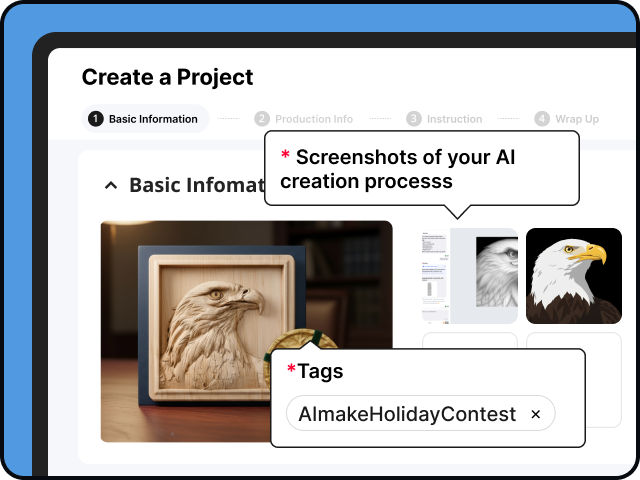Click the Create a Project page title
Screen dimensions: 640x480
pos(167,77)
